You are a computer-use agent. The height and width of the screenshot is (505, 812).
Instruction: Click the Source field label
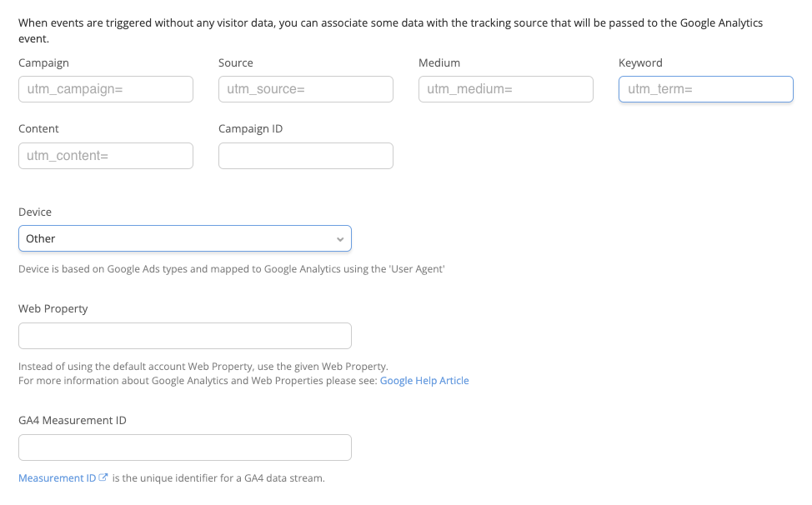pos(236,62)
